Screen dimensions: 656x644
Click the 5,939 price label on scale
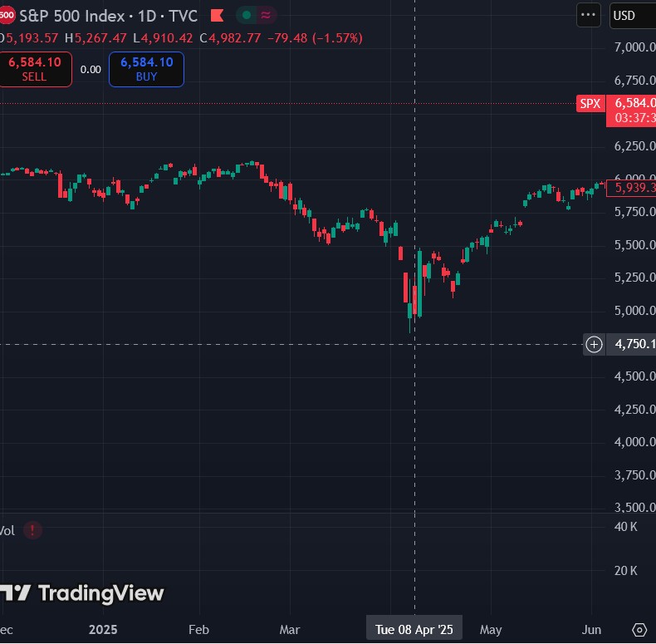click(631, 188)
